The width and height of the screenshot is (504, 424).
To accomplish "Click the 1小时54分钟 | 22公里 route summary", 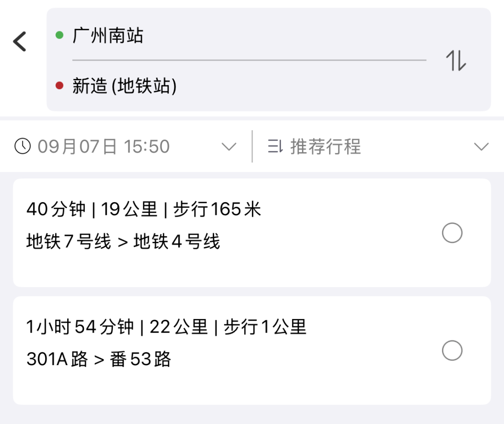I will point(166,327).
